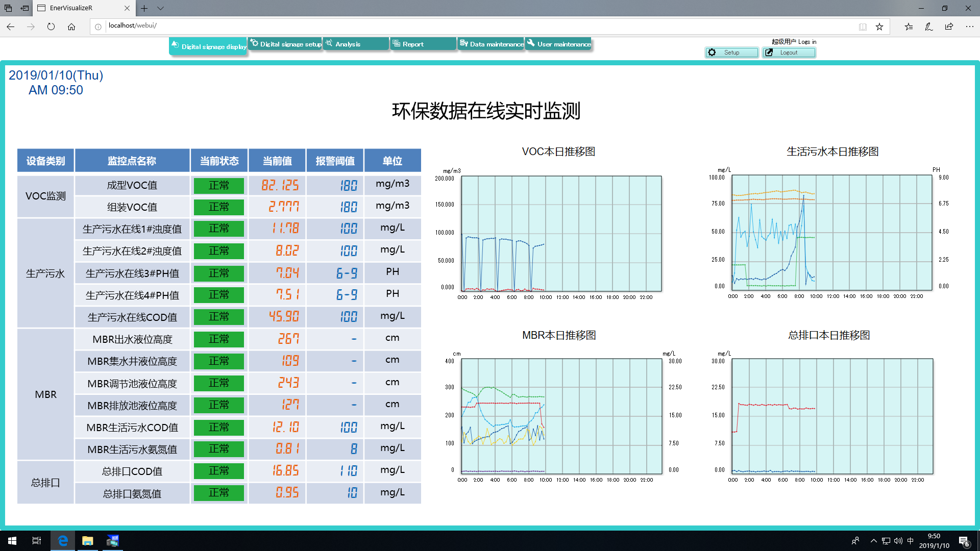Click the share page icon
Image resolution: width=980 pixels, height=551 pixels.
point(949,27)
